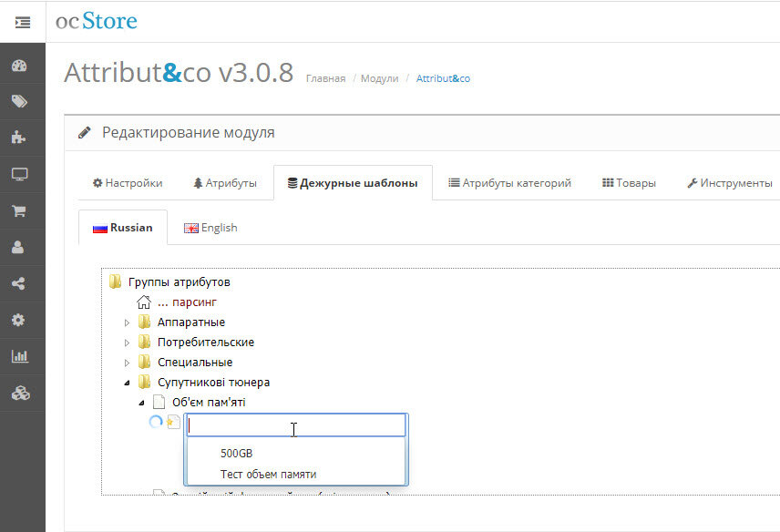Switch to the English language tab
This screenshot has width=780, height=532.
pyautogui.click(x=210, y=228)
